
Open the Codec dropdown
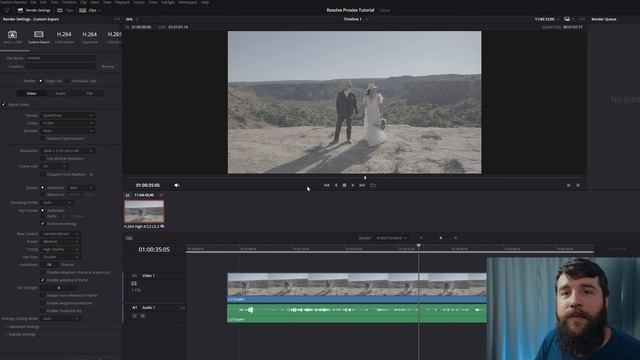click(67, 123)
